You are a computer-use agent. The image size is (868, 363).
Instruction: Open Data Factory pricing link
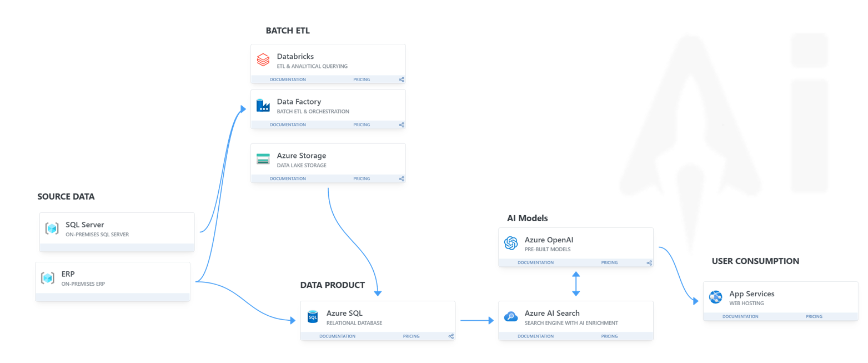tap(362, 125)
